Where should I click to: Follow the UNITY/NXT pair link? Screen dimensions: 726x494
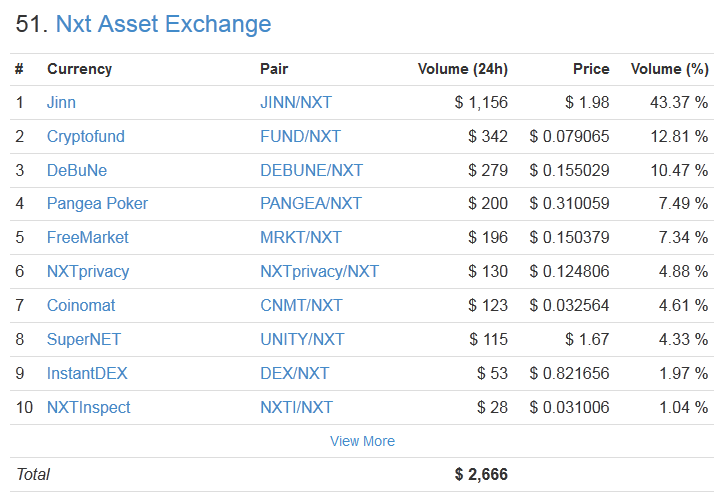pos(302,339)
